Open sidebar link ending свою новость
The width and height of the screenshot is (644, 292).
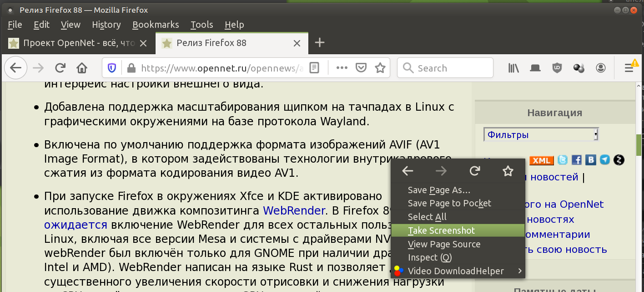[x=567, y=249]
